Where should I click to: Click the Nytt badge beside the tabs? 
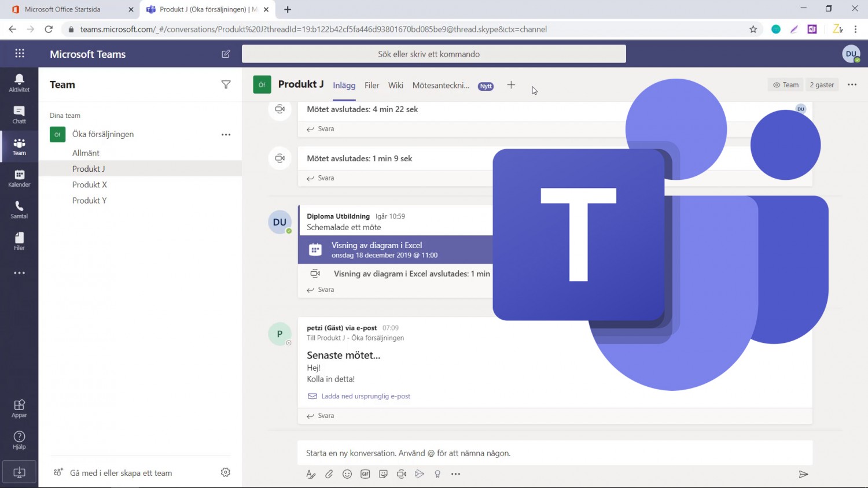[486, 86]
